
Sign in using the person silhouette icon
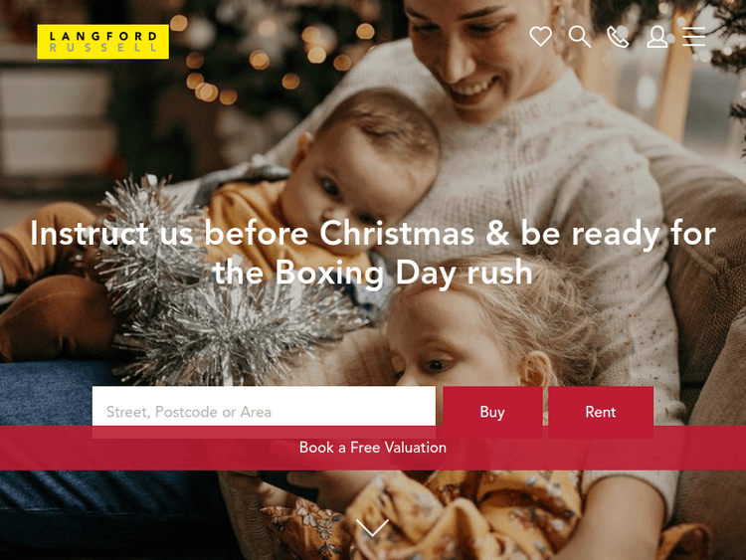tap(656, 37)
